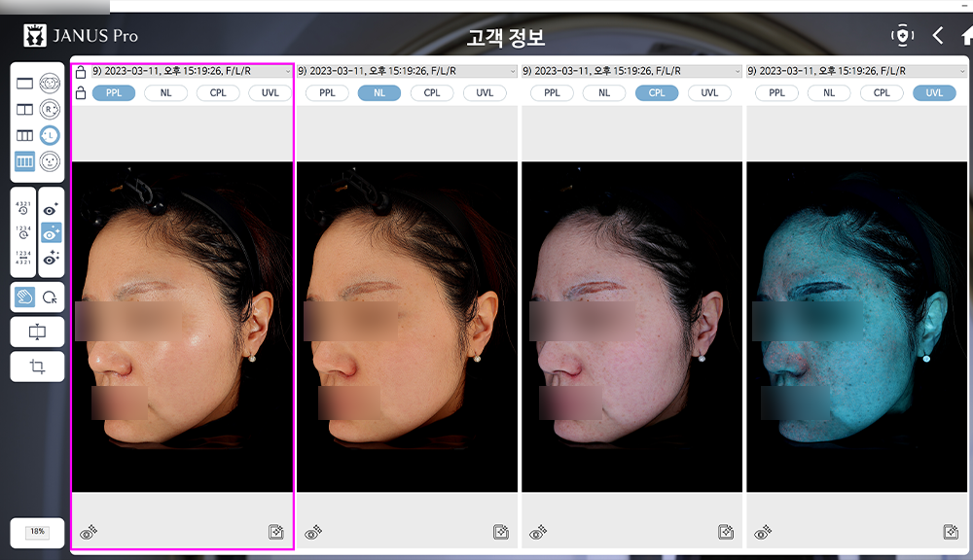973x560 pixels.
Task: Toggle the sparkle eye under second panel
Action: [x=313, y=532]
